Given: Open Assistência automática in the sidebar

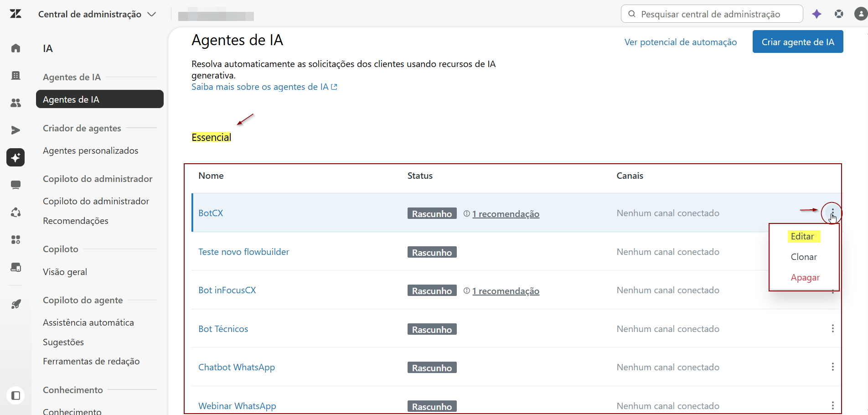Looking at the screenshot, I should tap(88, 322).
